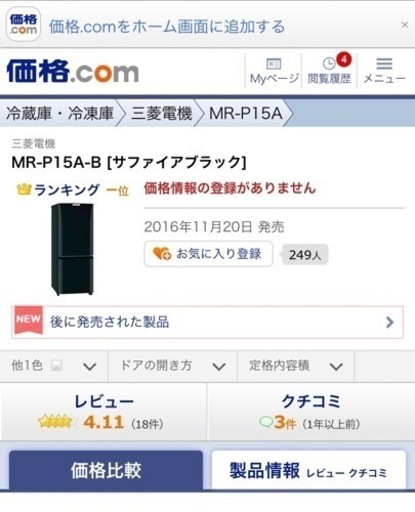Click the 価格.com site logo
This screenshot has width=415, height=512.
coord(73,71)
